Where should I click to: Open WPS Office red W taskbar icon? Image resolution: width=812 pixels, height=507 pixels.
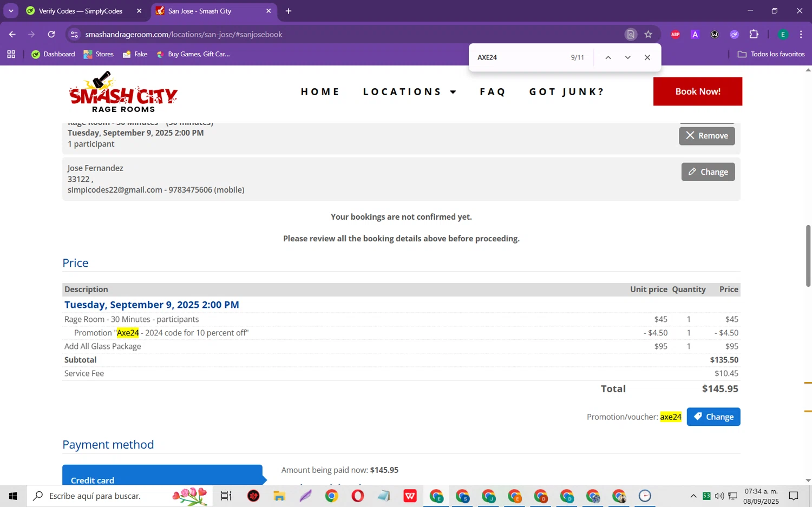click(x=410, y=496)
